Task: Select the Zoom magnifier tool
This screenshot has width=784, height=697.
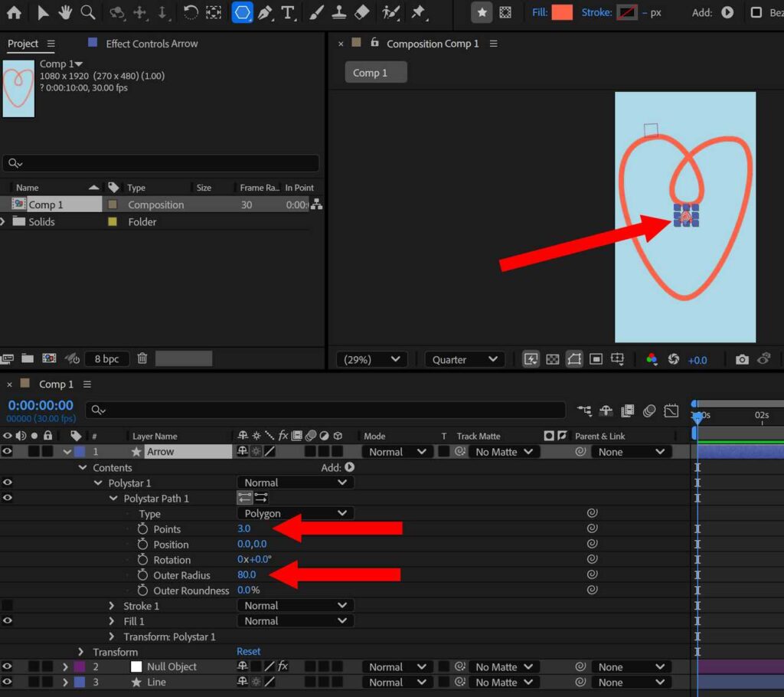Action: pyautogui.click(x=88, y=12)
